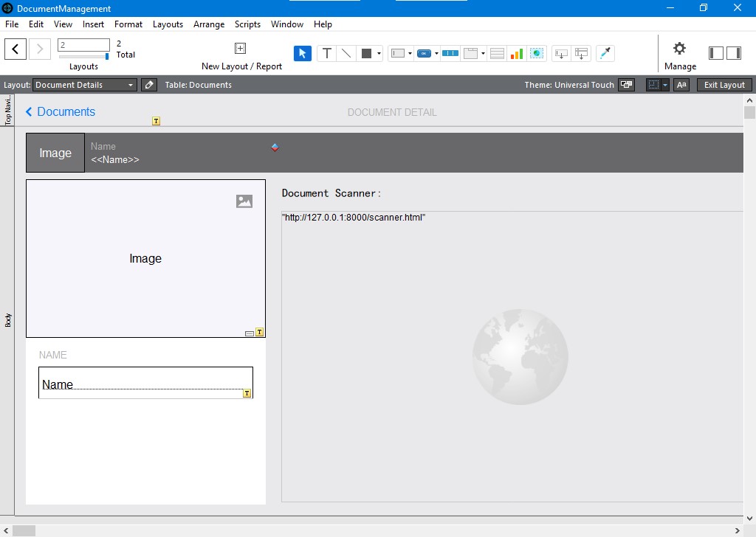This screenshot has height=537, width=756.
Task: Pick the Format Painter eyedropper tool
Action: coord(605,53)
